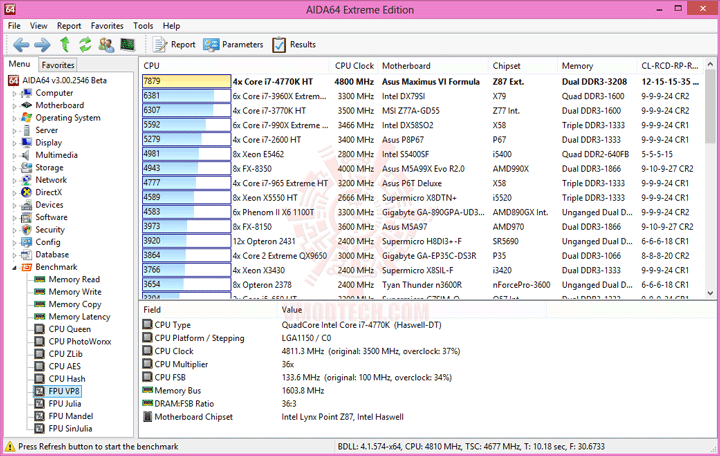
Task: Select CPU PhotoWorxx benchmark
Action: coord(80,341)
